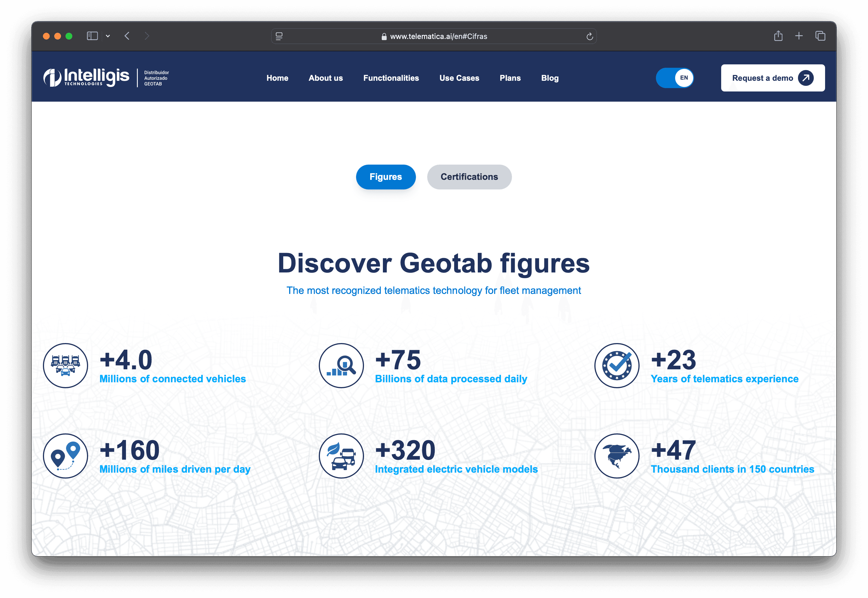The height and width of the screenshot is (598, 868).
Task: Toggle the Safari sidebar button
Action: point(92,36)
